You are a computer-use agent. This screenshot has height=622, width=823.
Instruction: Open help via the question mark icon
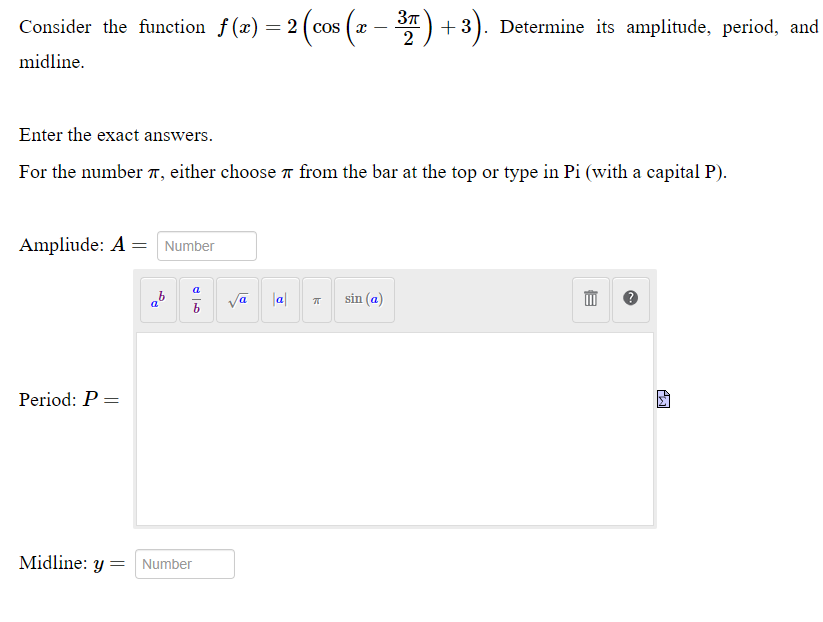click(630, 299)
